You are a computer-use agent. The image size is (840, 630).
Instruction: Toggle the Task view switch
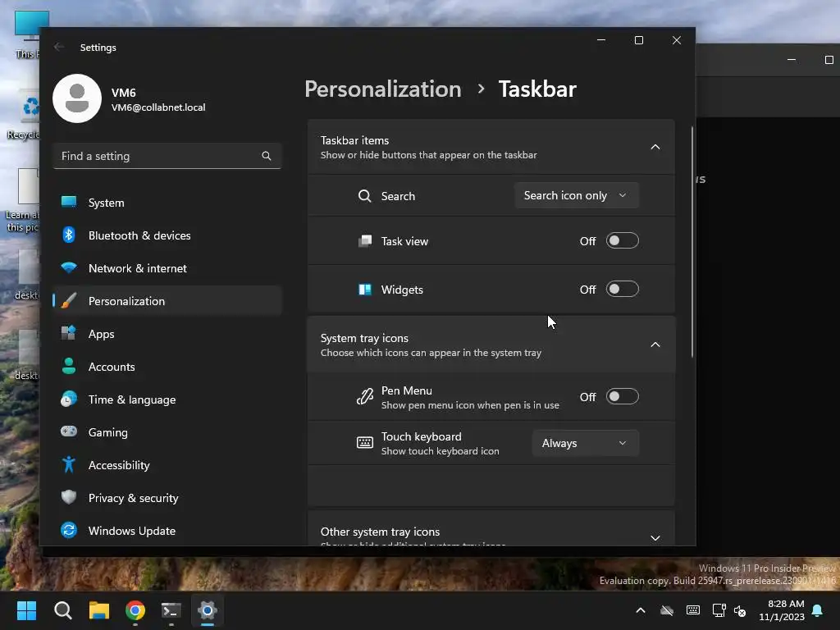pos(622,240)
